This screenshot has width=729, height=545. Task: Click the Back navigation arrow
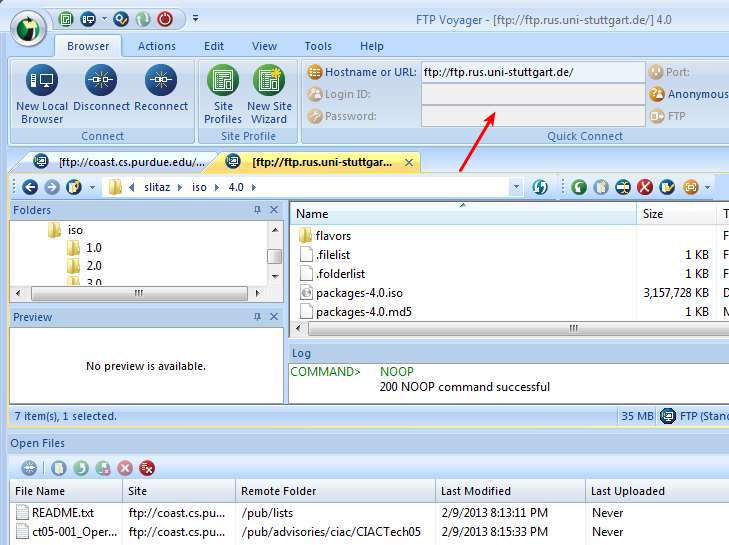[x=30, y=187]
